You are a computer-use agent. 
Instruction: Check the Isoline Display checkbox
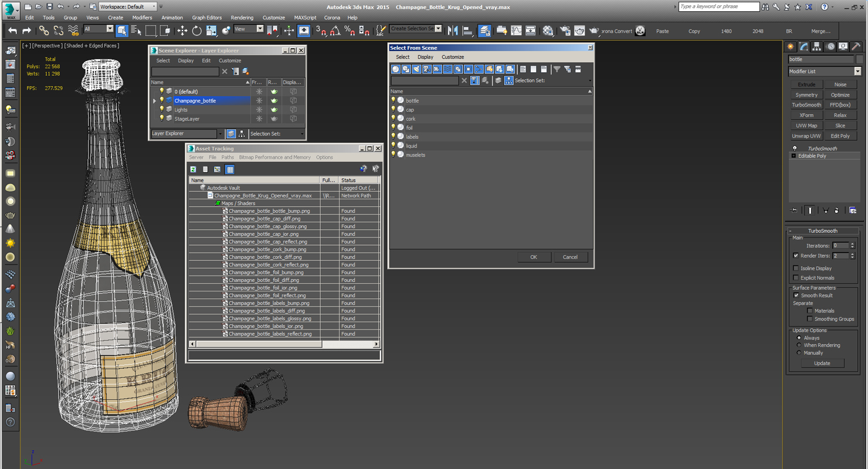click(x=796, y=268)
